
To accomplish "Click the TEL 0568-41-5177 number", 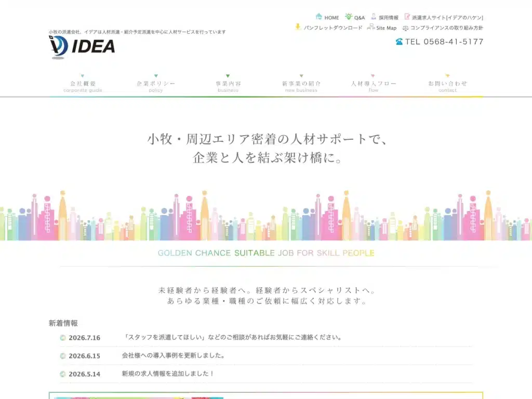I will pos(444,42).
